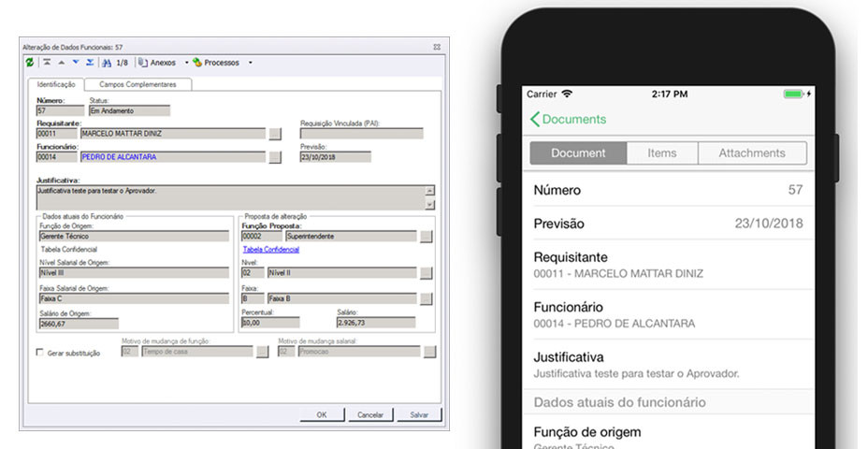Open lookup button beside Faixa B
The height and width of the screenshot is (449, 868).
pos(426,299)
